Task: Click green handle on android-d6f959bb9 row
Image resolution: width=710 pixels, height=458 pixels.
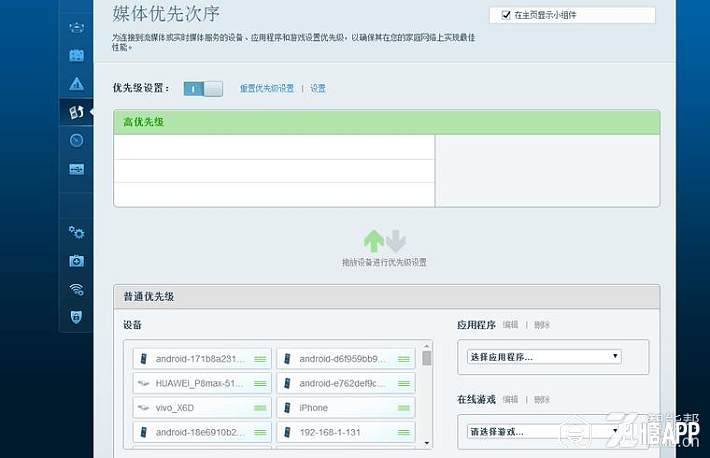Action: click(x=403, y=359)
